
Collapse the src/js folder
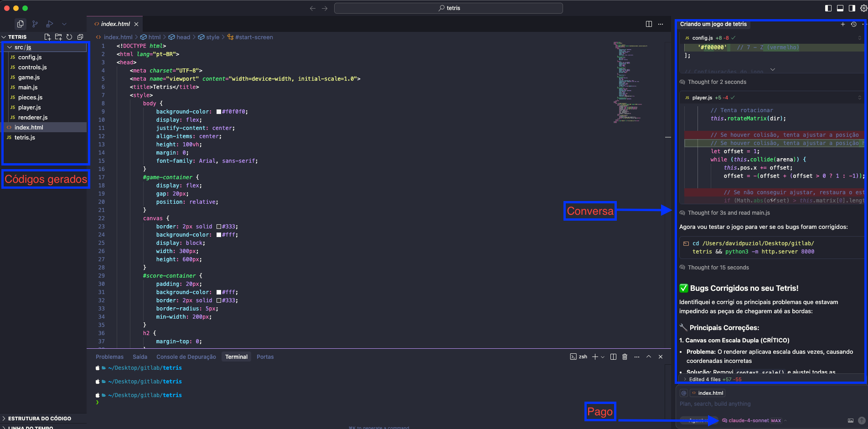10,47
